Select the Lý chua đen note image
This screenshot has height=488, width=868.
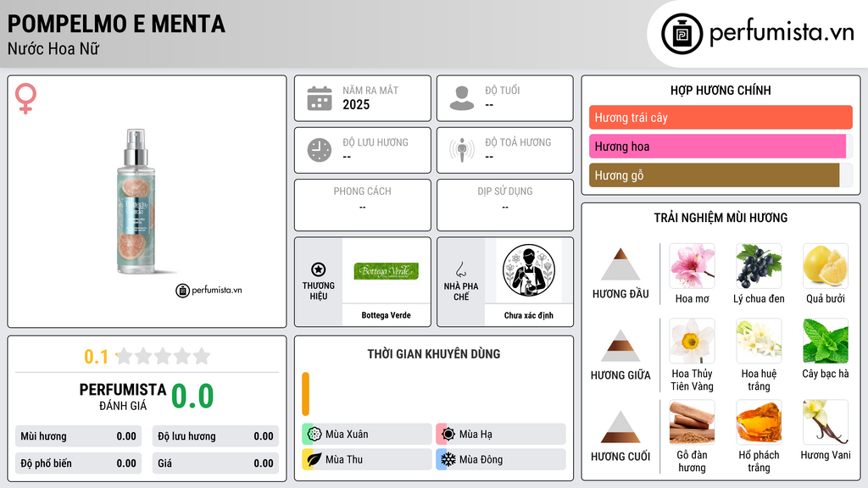pyautogui.click(x=759, y=266)
